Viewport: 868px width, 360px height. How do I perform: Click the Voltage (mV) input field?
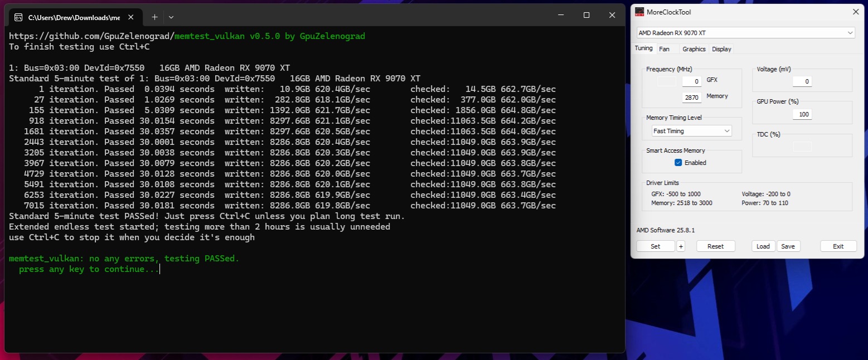[802, 81]
